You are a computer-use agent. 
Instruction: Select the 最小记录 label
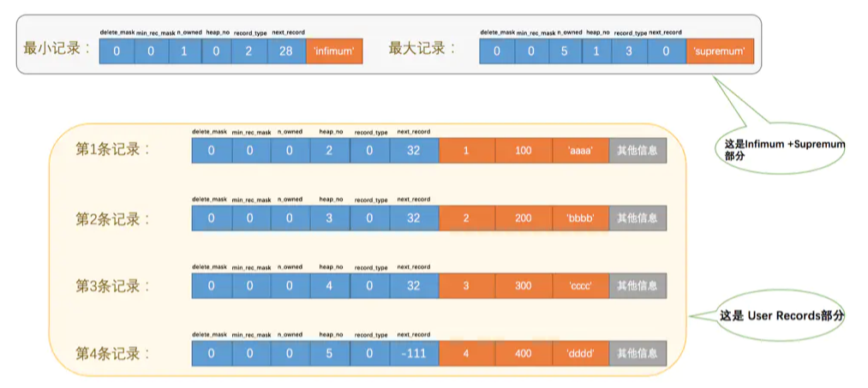[57, 48]
